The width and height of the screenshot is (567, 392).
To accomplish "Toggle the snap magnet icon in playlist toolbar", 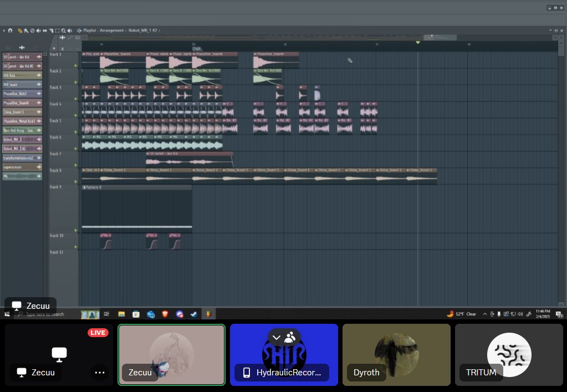I will click(x=10, y=30).
